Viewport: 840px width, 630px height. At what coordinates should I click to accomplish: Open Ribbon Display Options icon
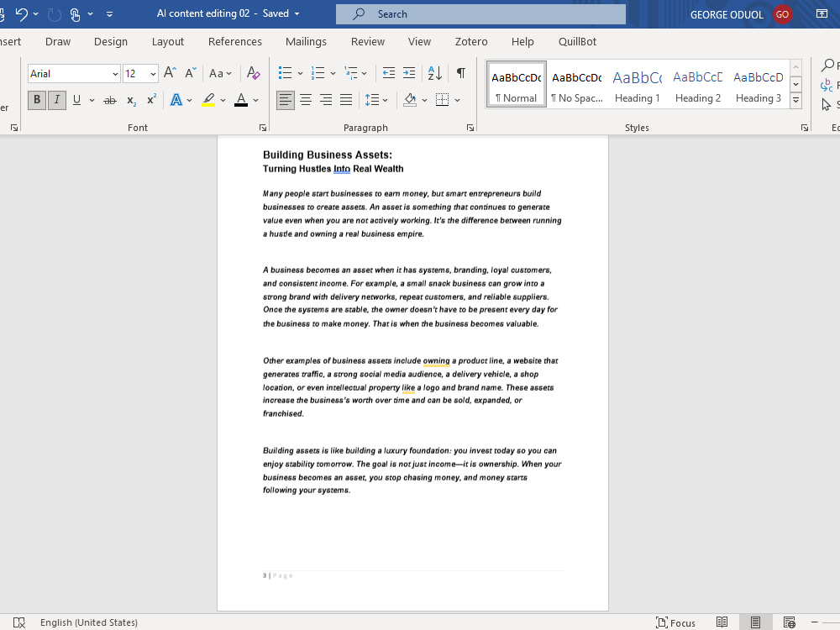coord(822,14)
